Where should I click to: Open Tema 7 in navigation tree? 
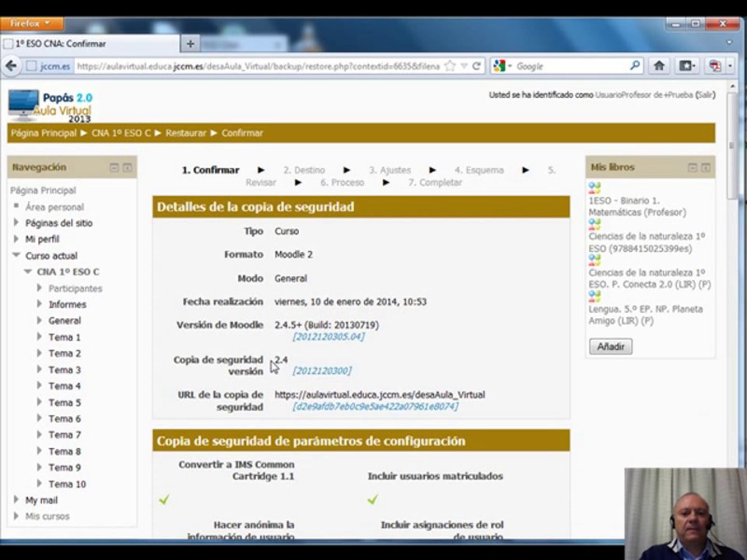(64, 434)
